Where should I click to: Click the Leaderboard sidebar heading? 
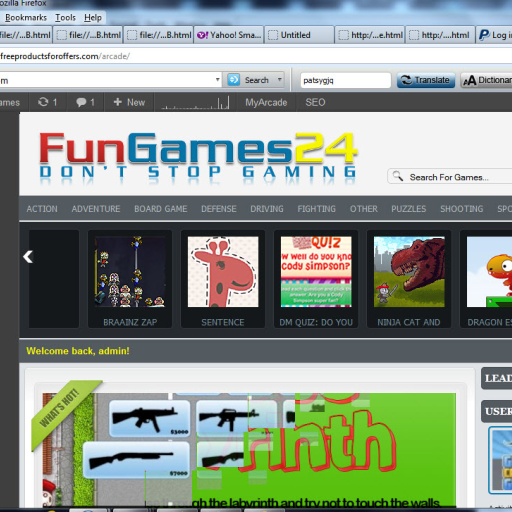(x=496, y=378)
